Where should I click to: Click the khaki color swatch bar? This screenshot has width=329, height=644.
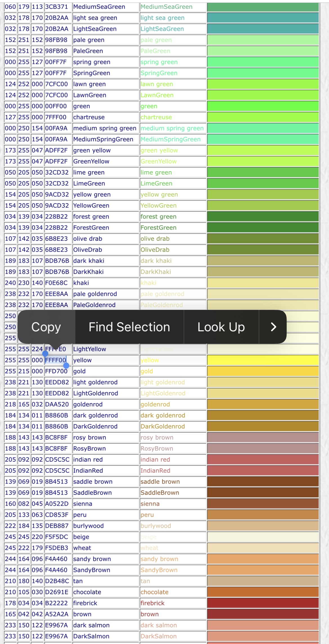pos(263,283)
